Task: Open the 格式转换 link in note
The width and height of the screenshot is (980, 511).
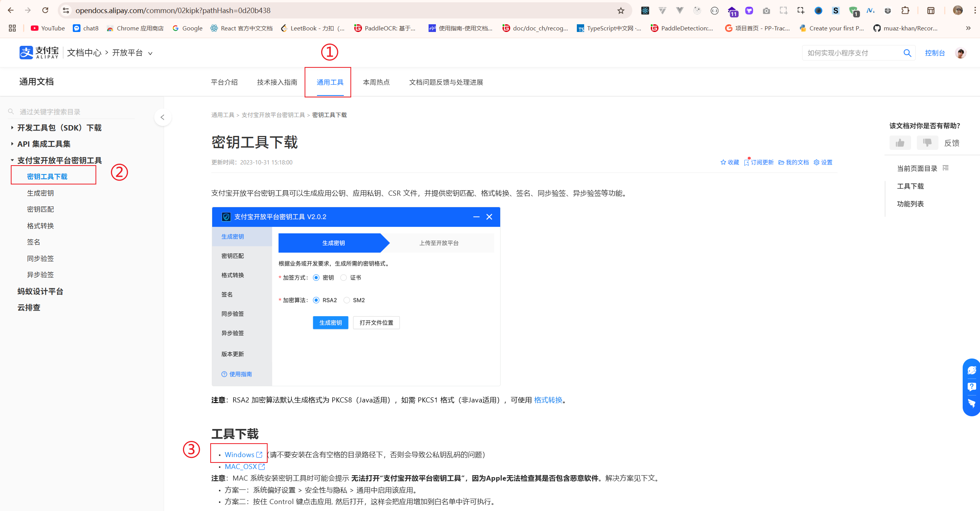Action: pos(548,400)
